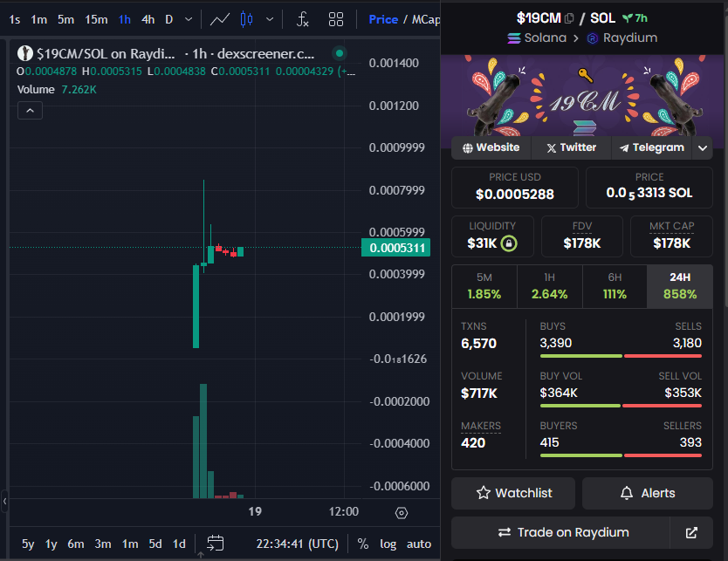The width and height of the screenshot is (728, 561).
Task: Open the indicators fx icon
Action: (x=302, y=19)
